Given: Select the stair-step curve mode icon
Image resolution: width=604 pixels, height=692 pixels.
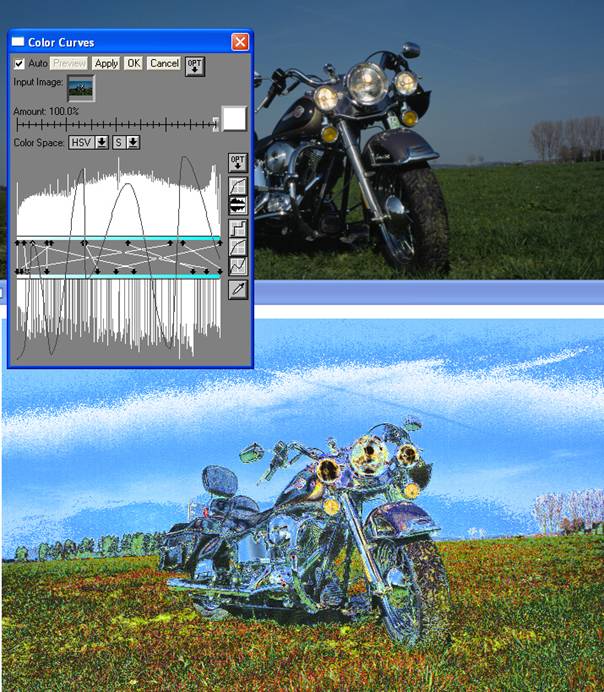Looking at the screenshot, I should click(x=238, y=228).
